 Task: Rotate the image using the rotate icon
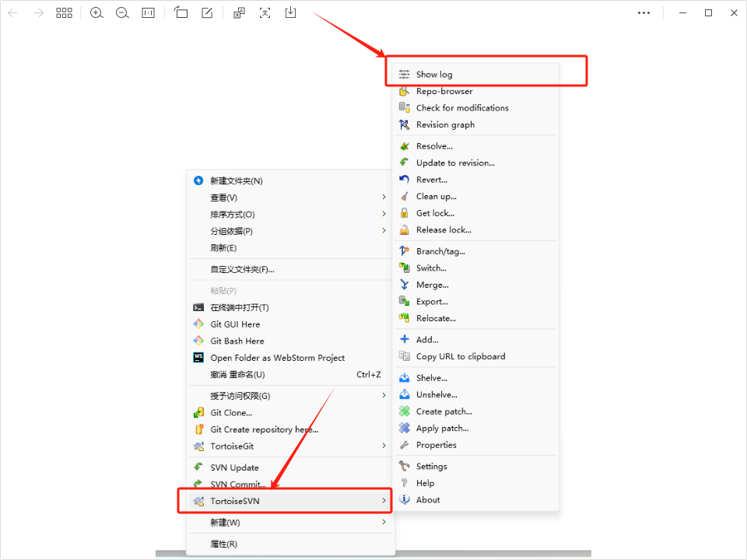(181, 12)
